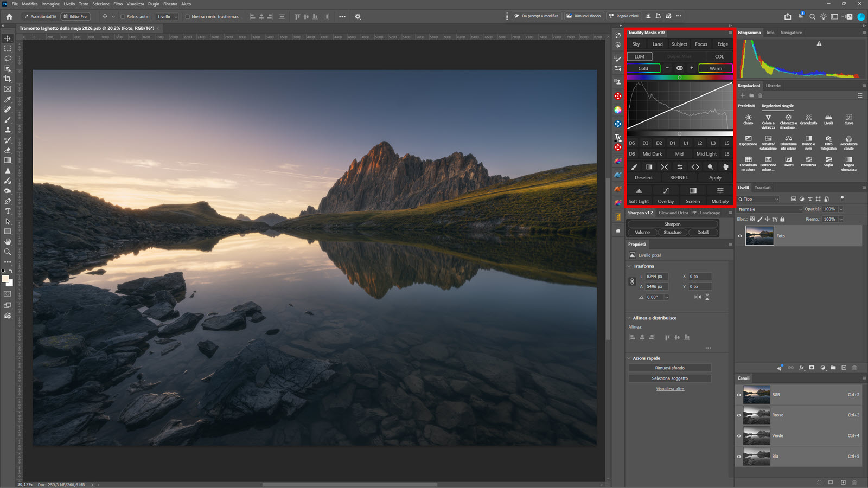Image resolution: width=868 pixels, height=488 pixels.
Task: Toggle visibility of the Verde channel
Action: coord(739,436)
